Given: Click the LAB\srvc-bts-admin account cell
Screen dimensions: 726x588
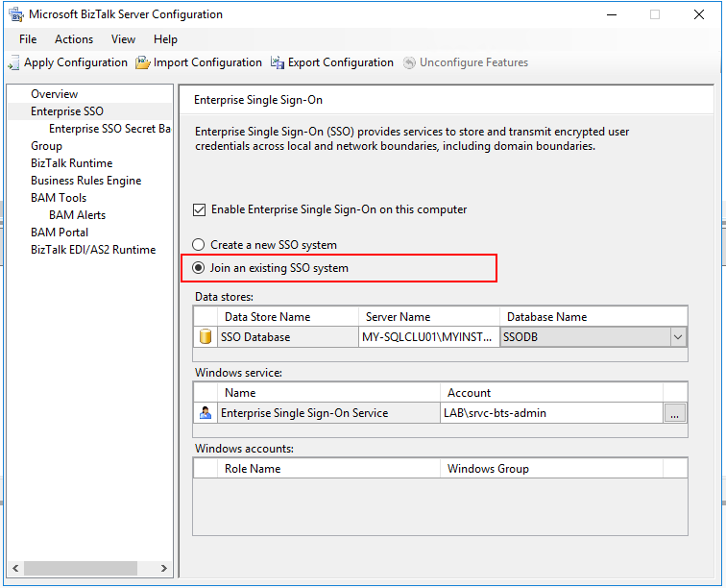Looking at the screenshot, I should (551, 413).
